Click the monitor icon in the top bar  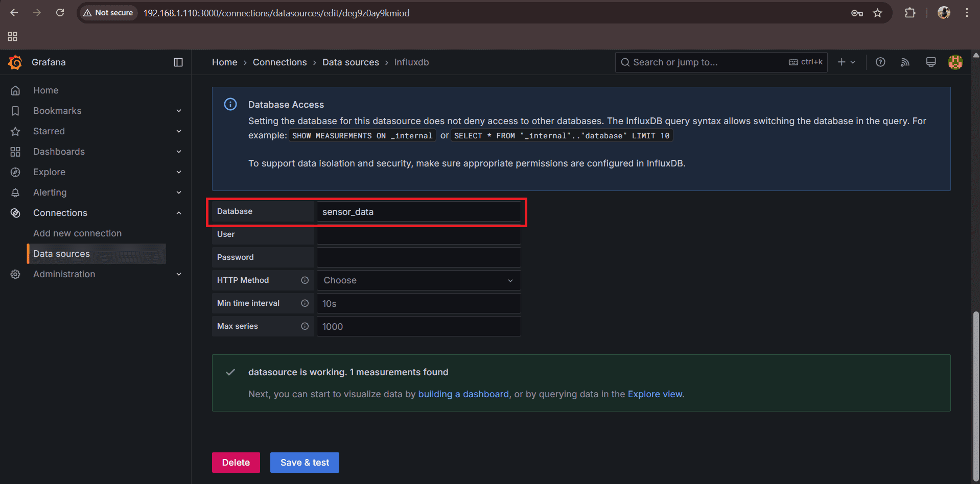tap(930, 62)
